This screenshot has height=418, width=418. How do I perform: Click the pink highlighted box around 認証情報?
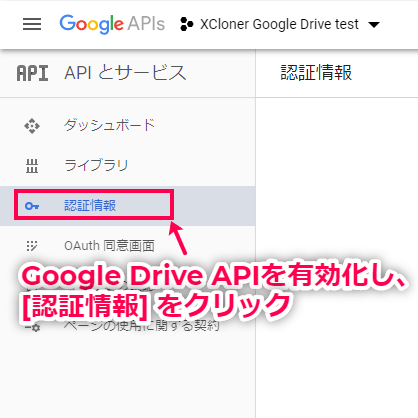click(x=94, y=205)
